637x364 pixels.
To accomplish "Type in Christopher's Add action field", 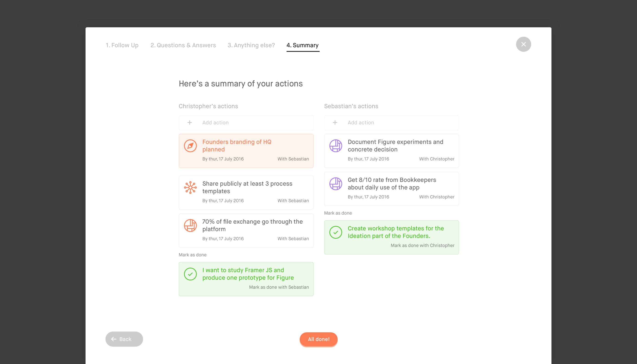I will click(253, 122).
